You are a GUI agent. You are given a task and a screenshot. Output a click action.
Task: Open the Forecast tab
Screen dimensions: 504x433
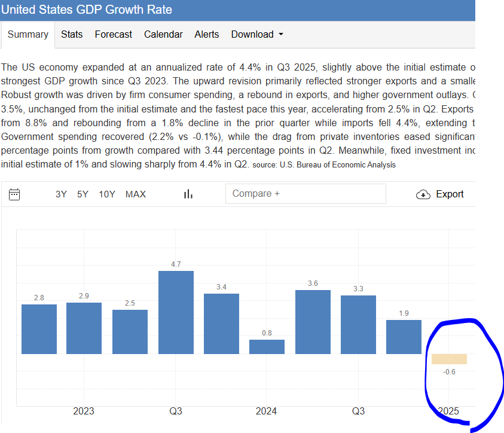113,35
